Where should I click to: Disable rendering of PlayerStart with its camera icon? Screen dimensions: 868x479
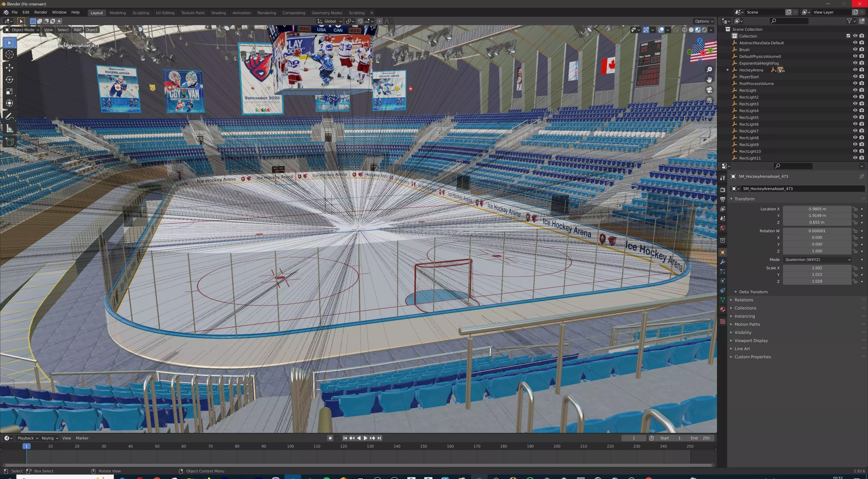click(x=862, y=76)
